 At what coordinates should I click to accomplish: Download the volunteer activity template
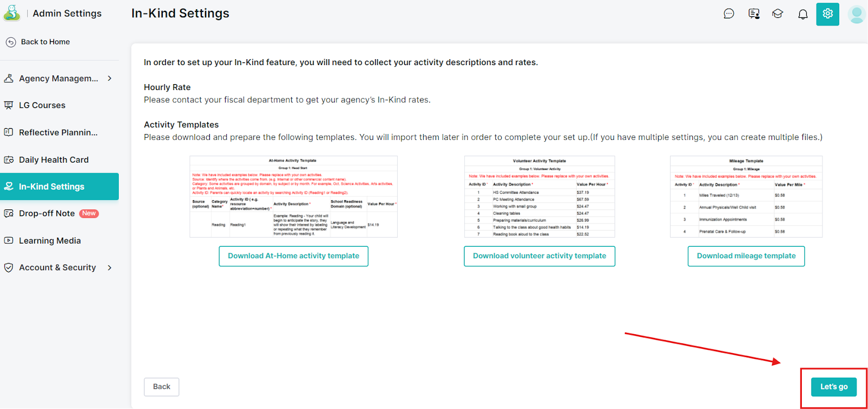point(539,256)
